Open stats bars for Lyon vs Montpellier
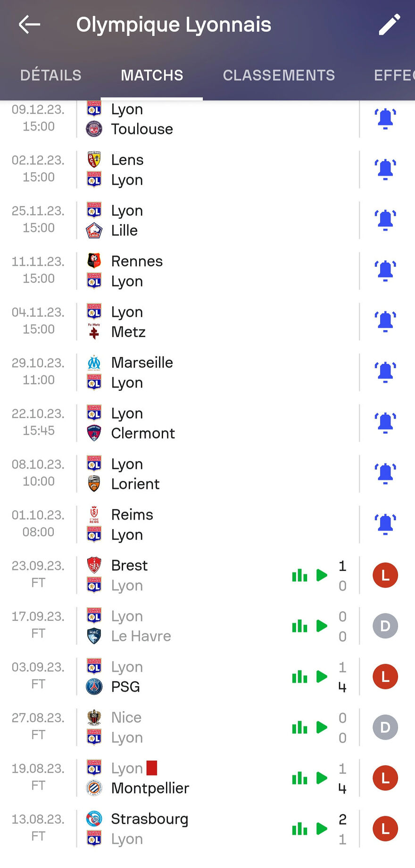415x868 pixels. tap(299, 778)
